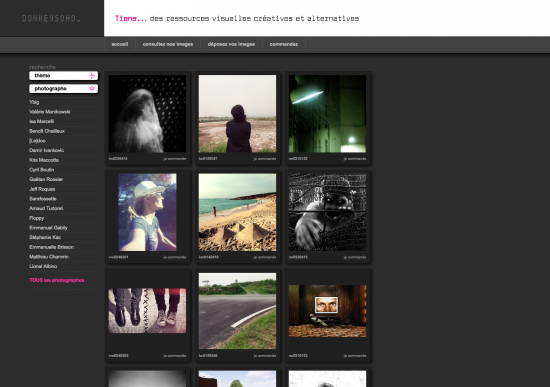The image size is (550, 387).
Task: Select photographer Cyril Boutin
Action: (x=41, y=170)
